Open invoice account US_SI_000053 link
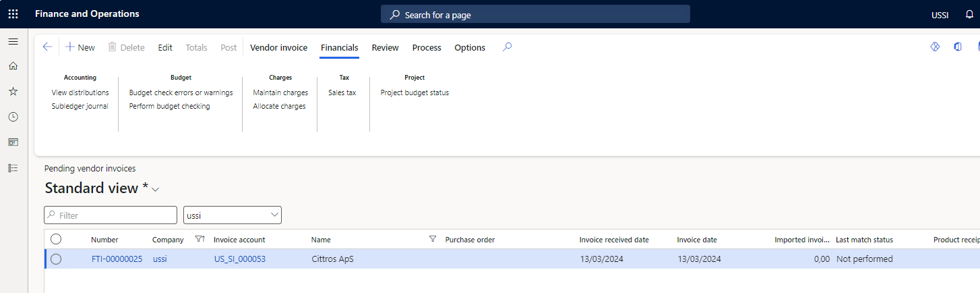The height and width of the screenshot is (293, 980). 239,259
